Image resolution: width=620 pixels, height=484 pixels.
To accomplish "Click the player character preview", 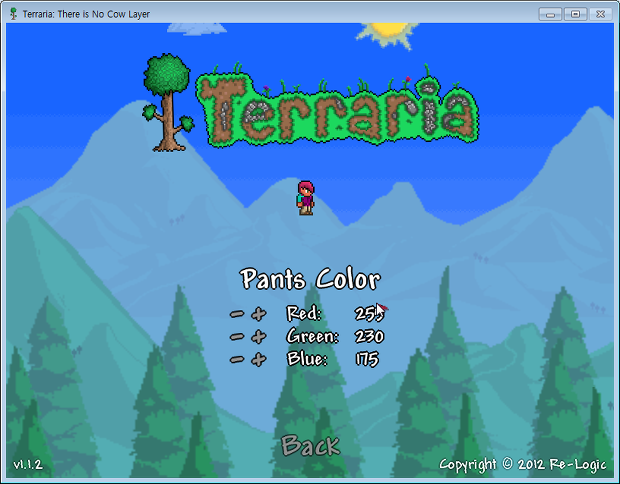I will pos(306,198).
